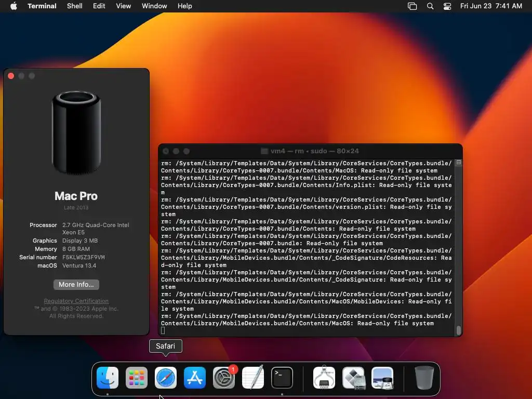This screenshot has width=532, height=399.
Task: Open System Settings in the Dock
Action: (x=224, y=378)
